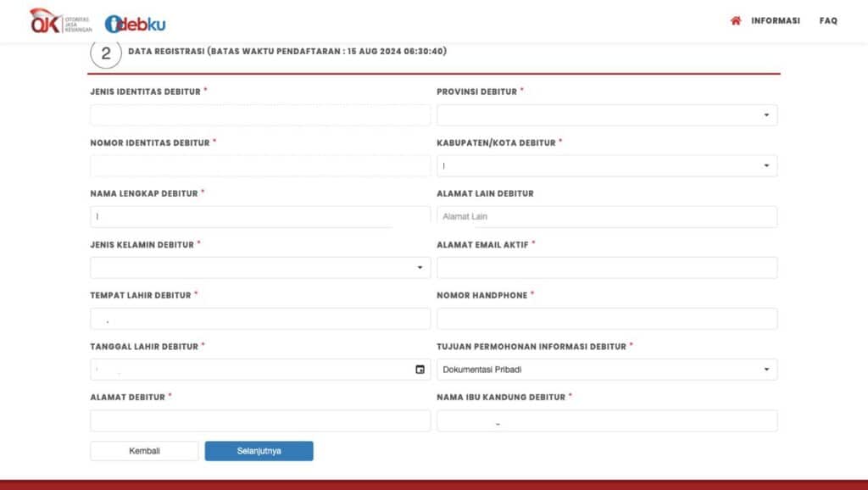Image resolution: width=868 pixels, height=490 pixels.
Task: Open calendar picker in Tanggal Lahir field
Action: [420, 370]
